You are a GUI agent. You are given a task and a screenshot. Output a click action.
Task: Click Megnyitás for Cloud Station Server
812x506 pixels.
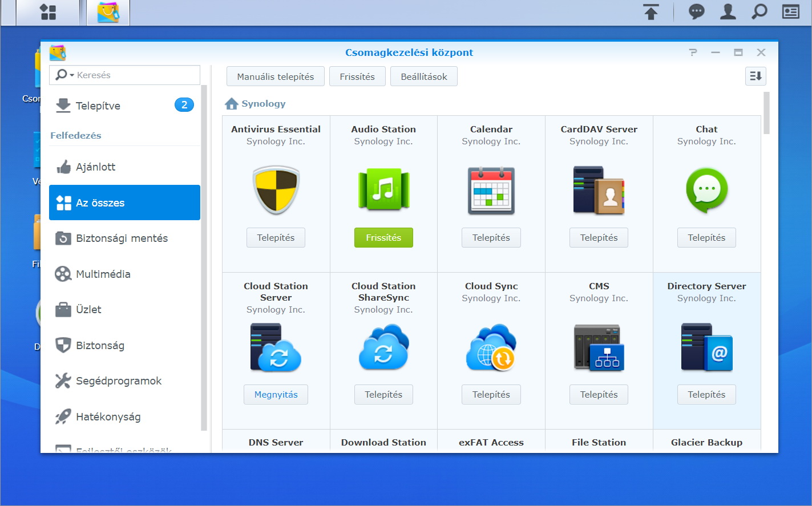[x=276, y=395]
